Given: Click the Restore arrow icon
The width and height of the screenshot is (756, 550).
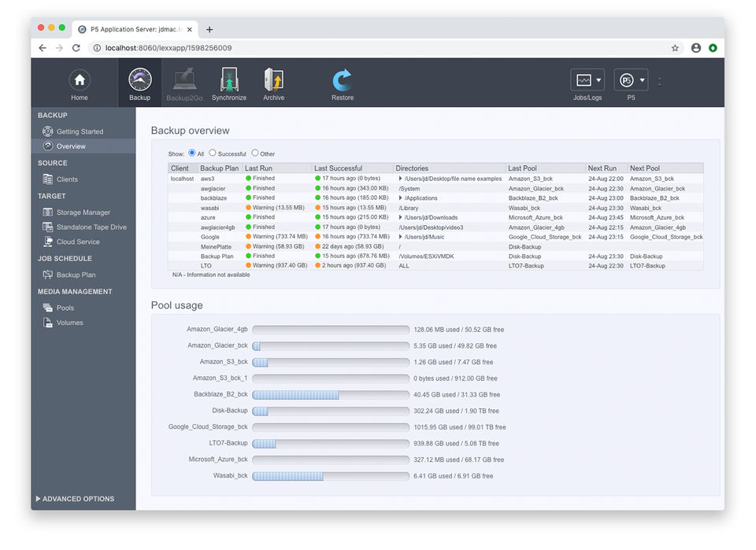Looking at the screenshot, I should click(342, 80).
